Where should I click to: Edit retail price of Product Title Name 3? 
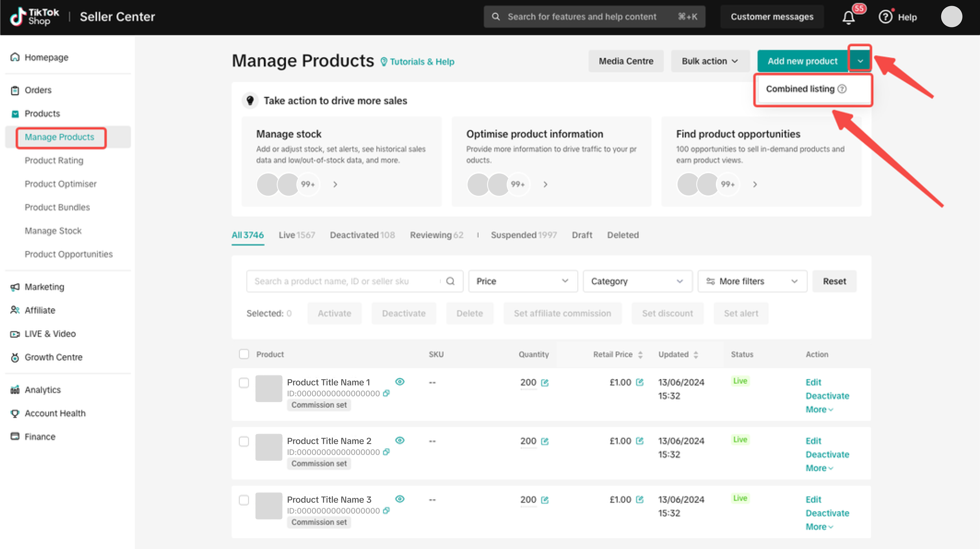pyautogui.click(x=640, y=499)
